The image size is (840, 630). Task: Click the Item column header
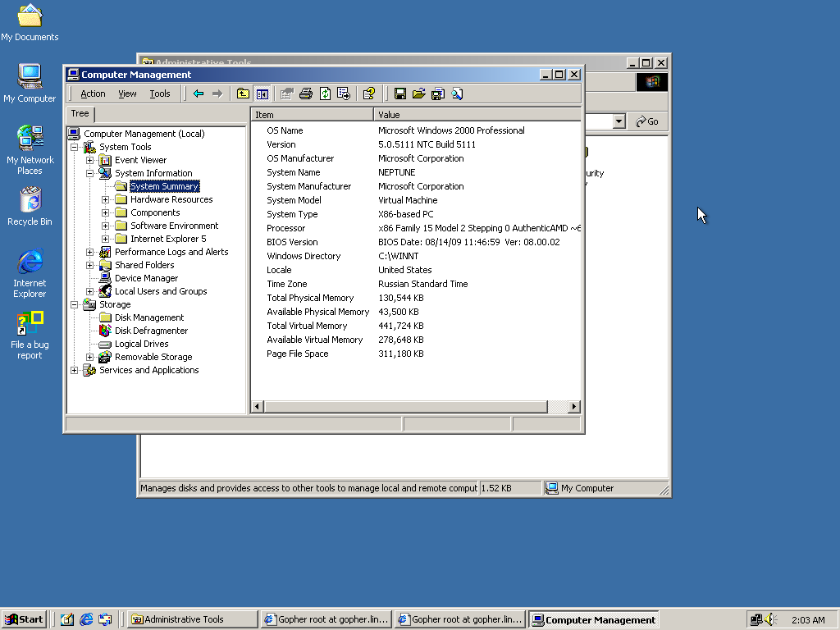pos(313,115)
